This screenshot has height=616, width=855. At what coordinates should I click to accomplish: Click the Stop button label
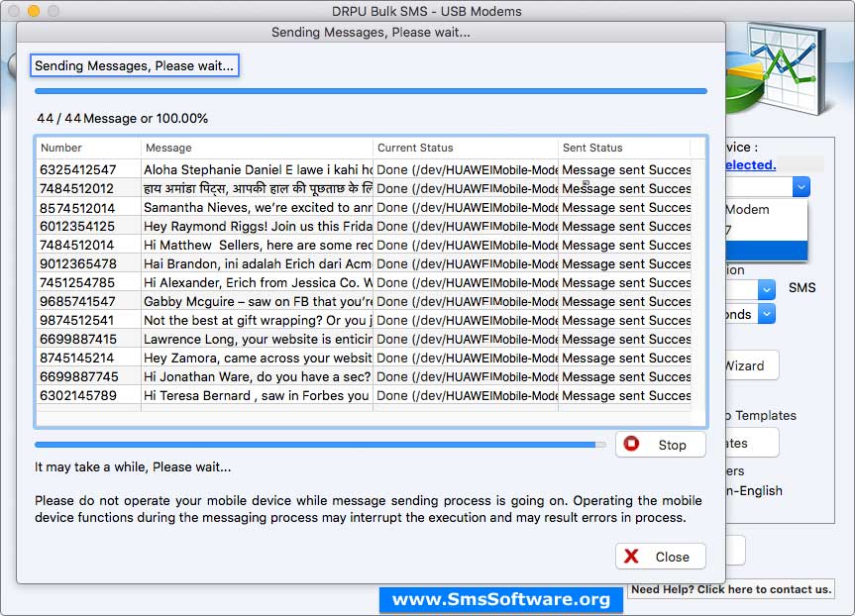pos(672,445)
